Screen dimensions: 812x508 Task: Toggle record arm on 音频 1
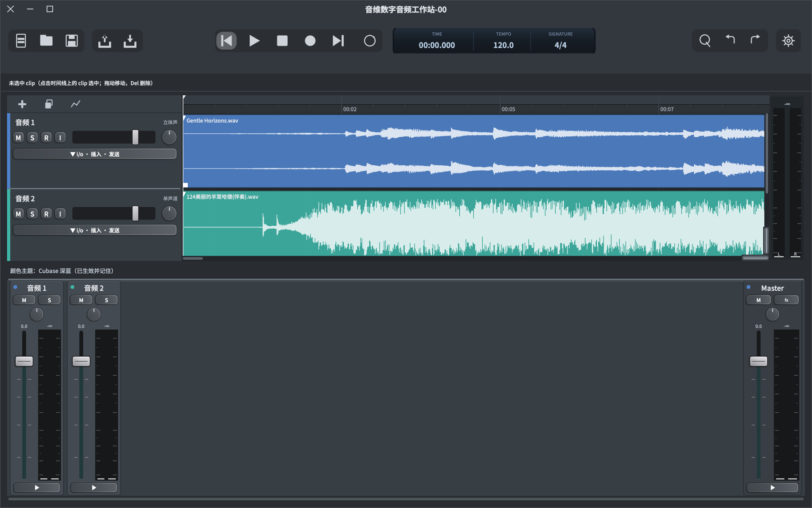[x=46, y=138]
